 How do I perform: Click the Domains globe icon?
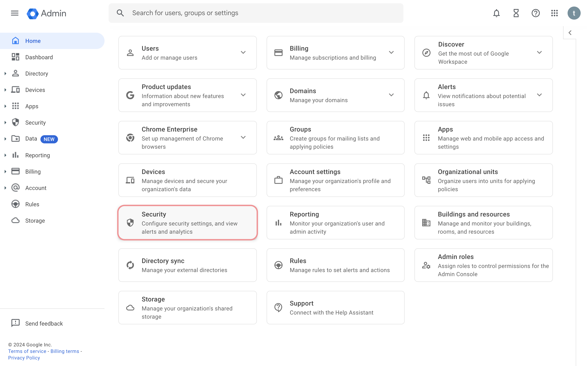click(x=278, y=95)
